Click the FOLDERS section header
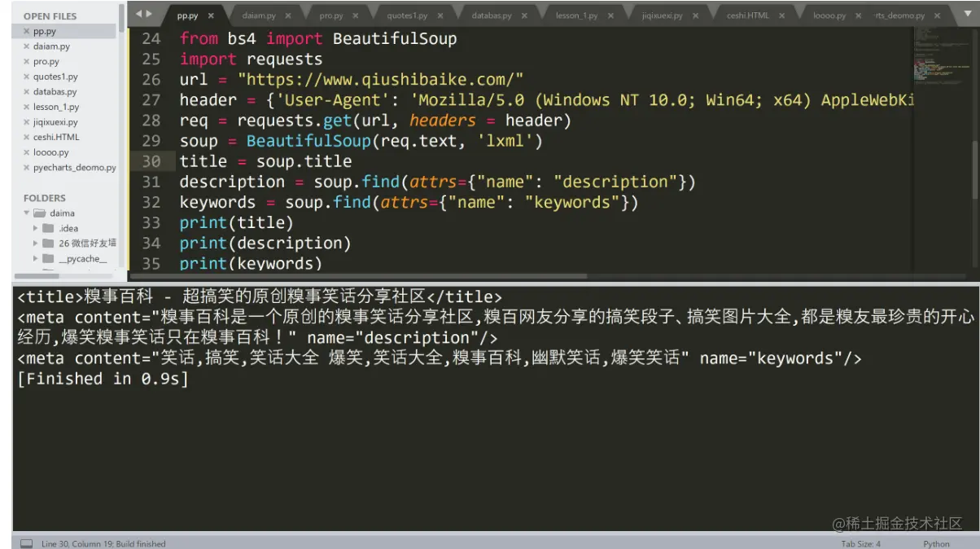Viewport: 980px width, 549px height. click(45, 198)
